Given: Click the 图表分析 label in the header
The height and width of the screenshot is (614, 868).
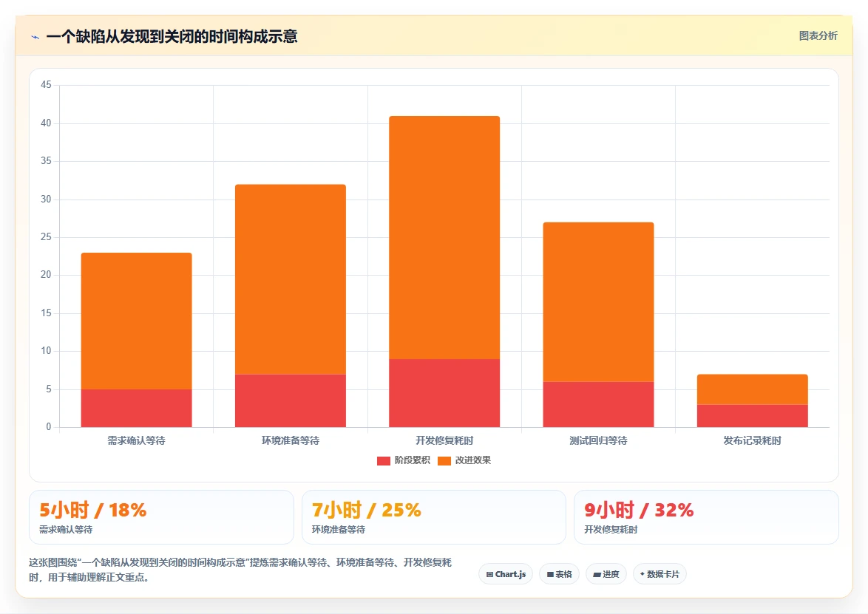Looking at the screenshot, I should click(x=818, y=36).
